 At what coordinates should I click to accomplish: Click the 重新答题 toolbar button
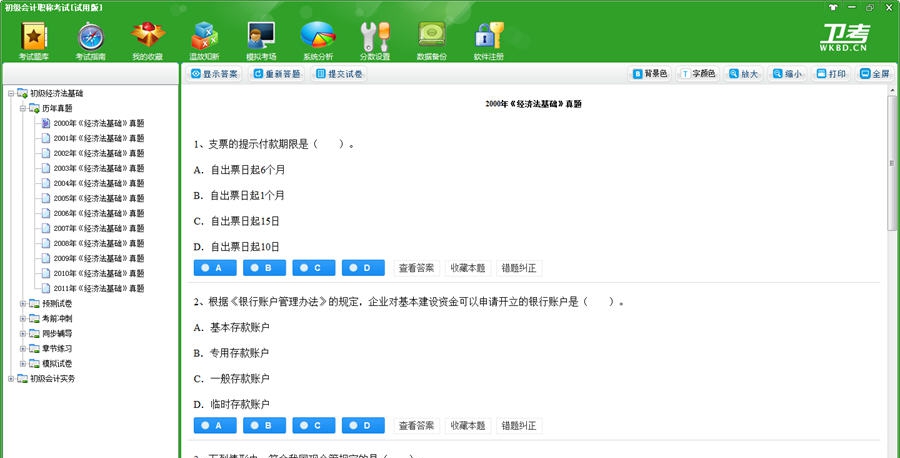pyautogui.click(x=277, y=74)
